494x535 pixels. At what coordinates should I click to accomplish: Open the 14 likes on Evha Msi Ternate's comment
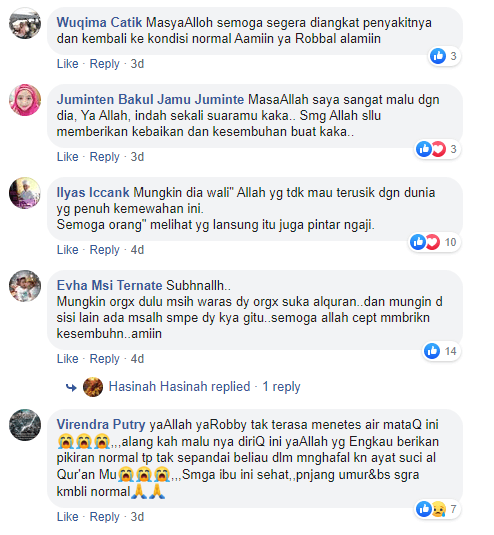click(442, 351)
